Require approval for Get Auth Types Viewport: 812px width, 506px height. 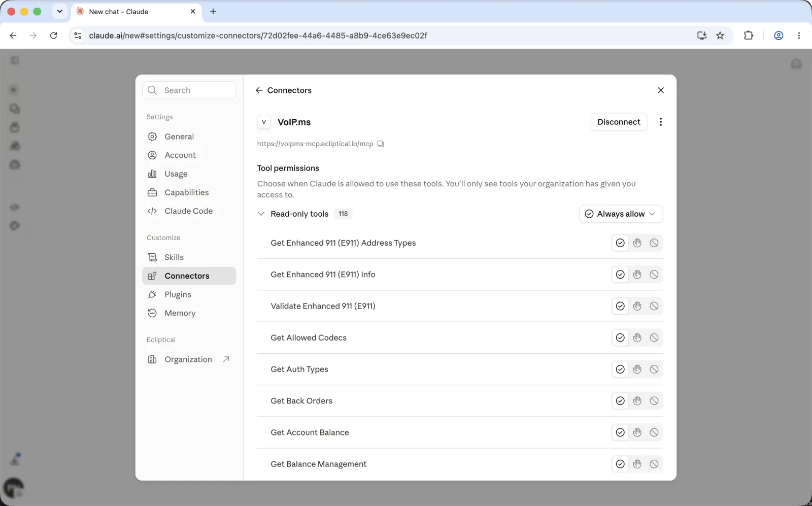point(637,369)
